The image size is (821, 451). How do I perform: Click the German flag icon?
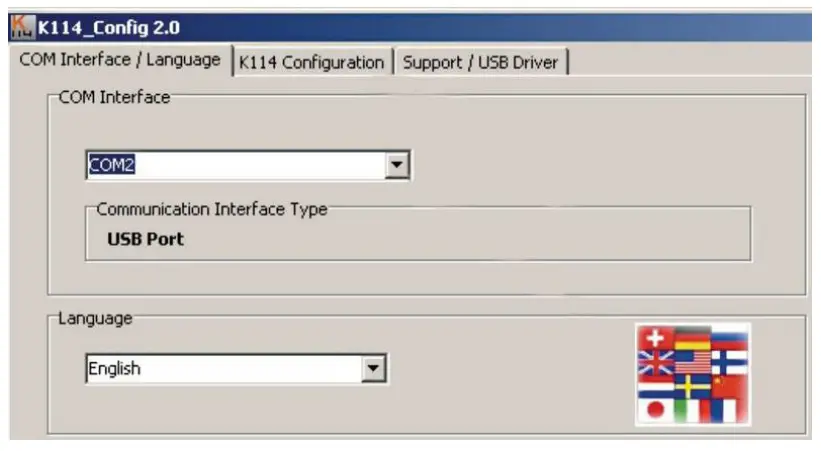(x=692, y=338)
